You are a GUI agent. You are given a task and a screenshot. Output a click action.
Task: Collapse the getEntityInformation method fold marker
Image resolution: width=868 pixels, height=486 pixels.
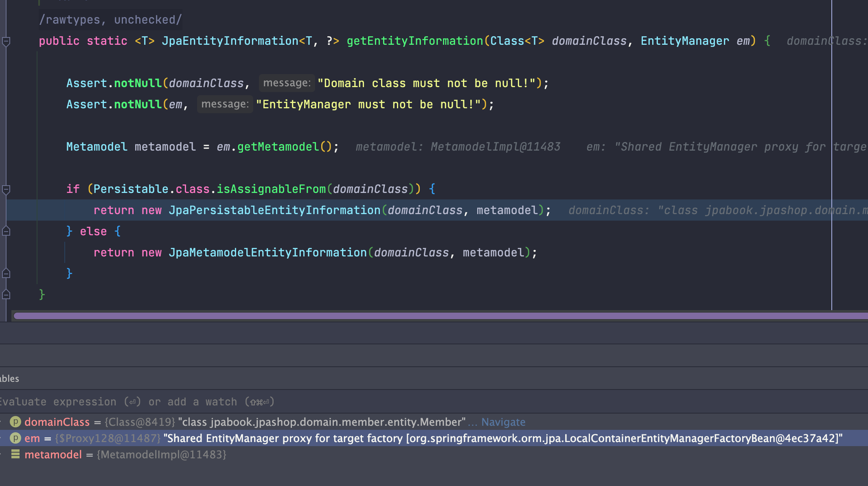[6, 41]
